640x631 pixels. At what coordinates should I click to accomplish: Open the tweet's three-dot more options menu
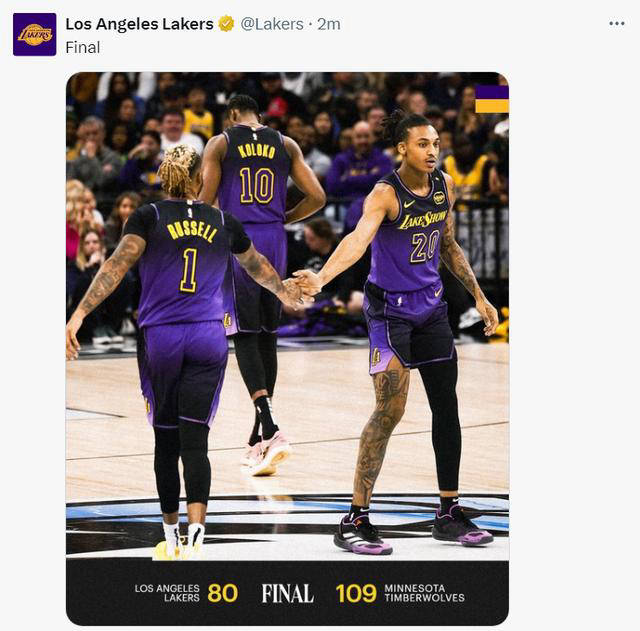616,23
